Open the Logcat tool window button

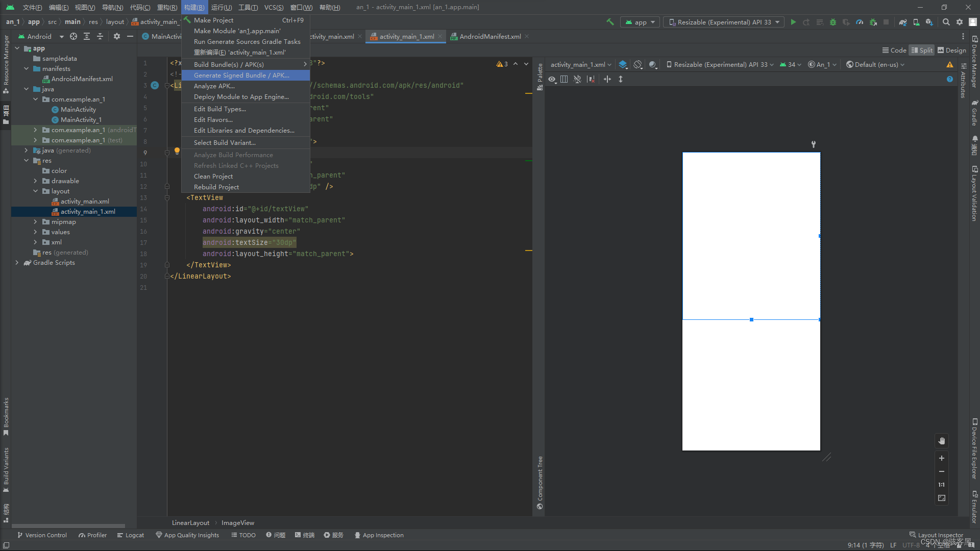click(x=131, y=535)
